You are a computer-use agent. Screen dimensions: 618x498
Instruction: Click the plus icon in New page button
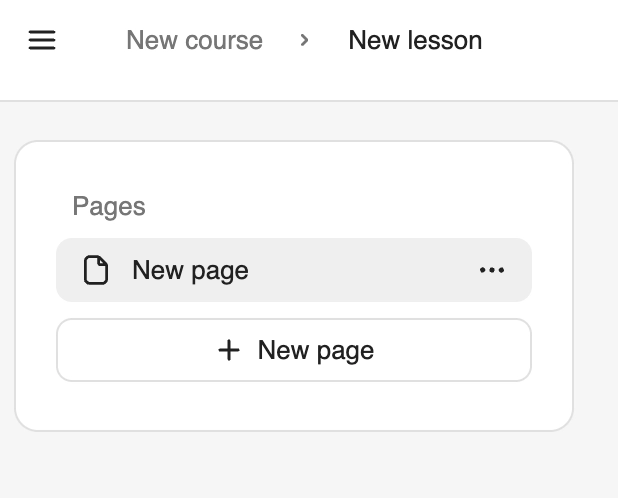point(229,350)
